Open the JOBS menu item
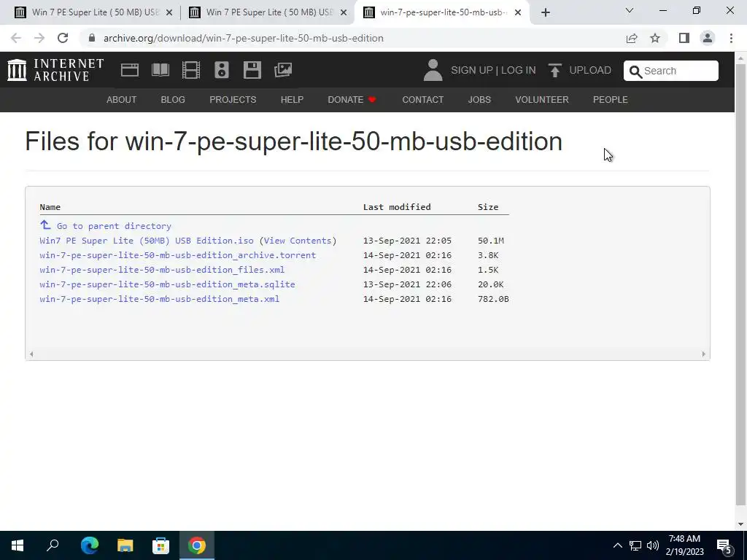Viewport: 747px width, 560px height. (x=479, y=99)
